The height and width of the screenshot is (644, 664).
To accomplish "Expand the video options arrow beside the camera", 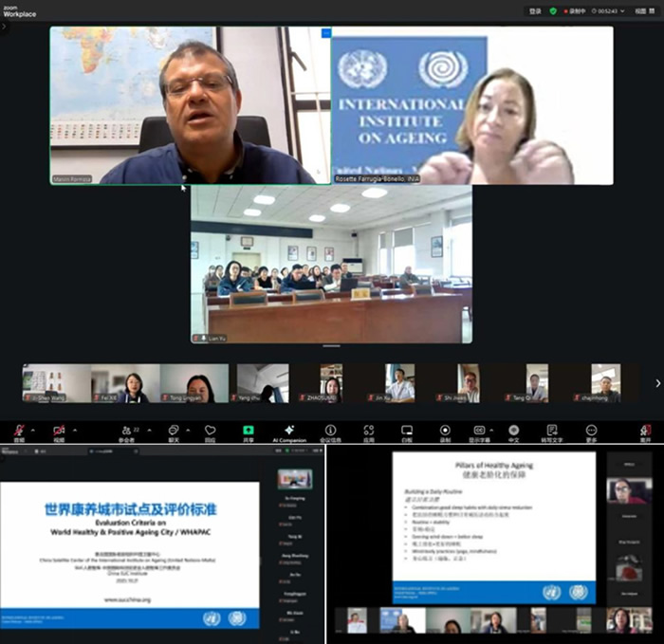I will point(73,430).
